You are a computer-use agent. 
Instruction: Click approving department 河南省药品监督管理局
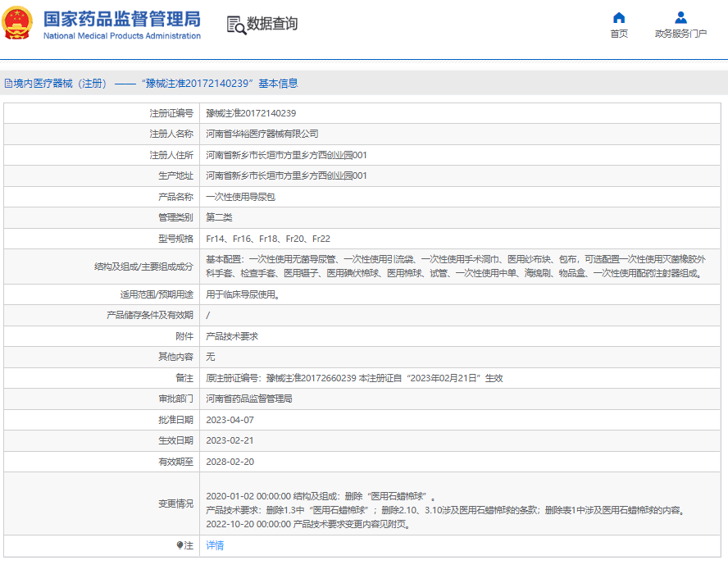(249, 399)
